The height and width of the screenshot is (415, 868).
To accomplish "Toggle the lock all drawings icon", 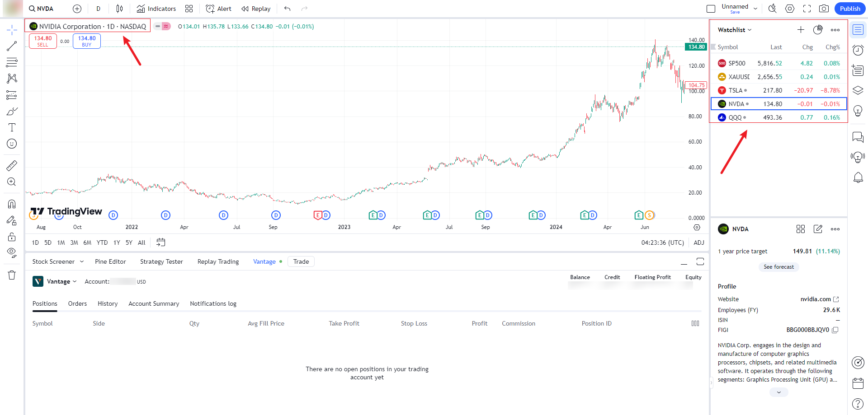I will (12, 237).
